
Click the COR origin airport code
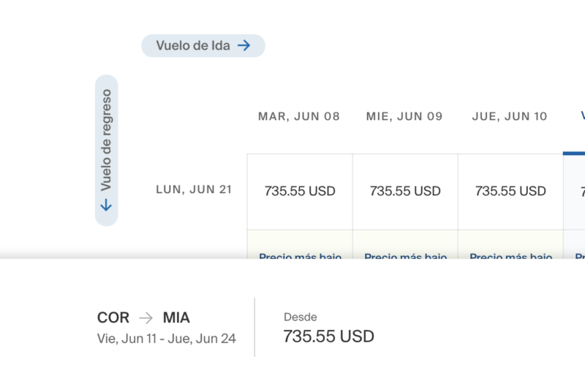[x=113, y=318]
